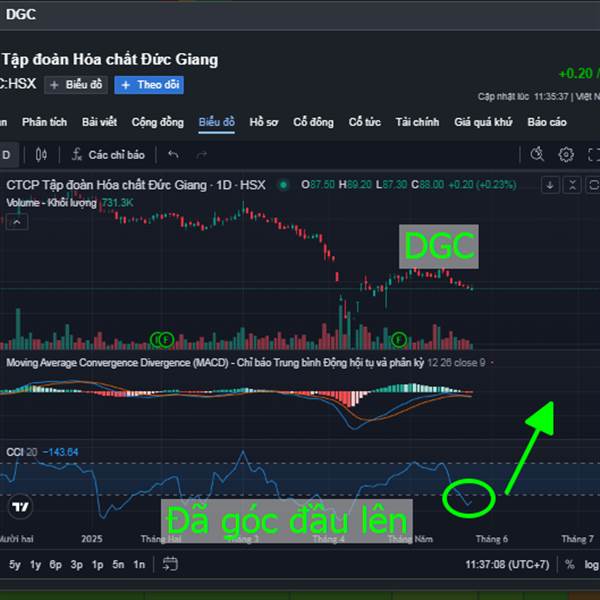Click the CCI 20 indicator legend
This screenshot has height=600, width=600.
(x=21, y=452)
